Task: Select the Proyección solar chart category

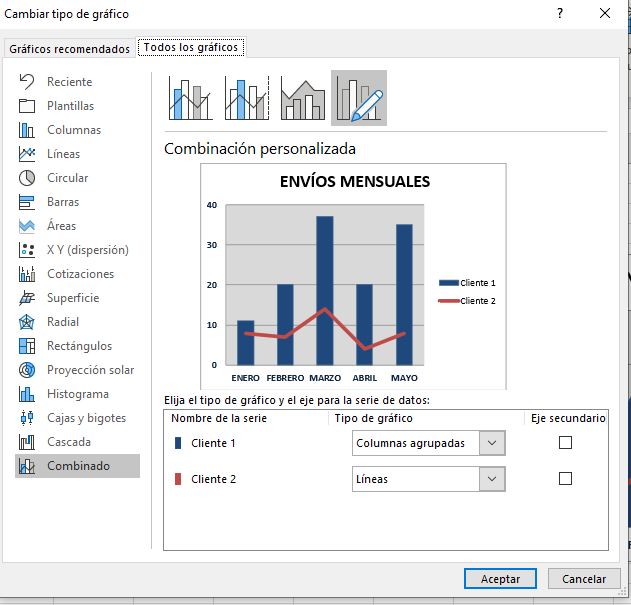Action: tap(90, 370)
